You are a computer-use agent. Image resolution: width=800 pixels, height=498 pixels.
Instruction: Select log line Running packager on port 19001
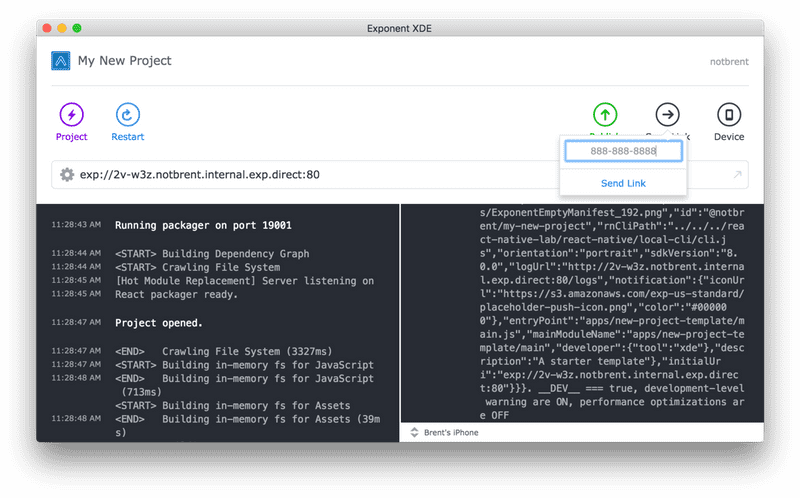click(203, 226)
